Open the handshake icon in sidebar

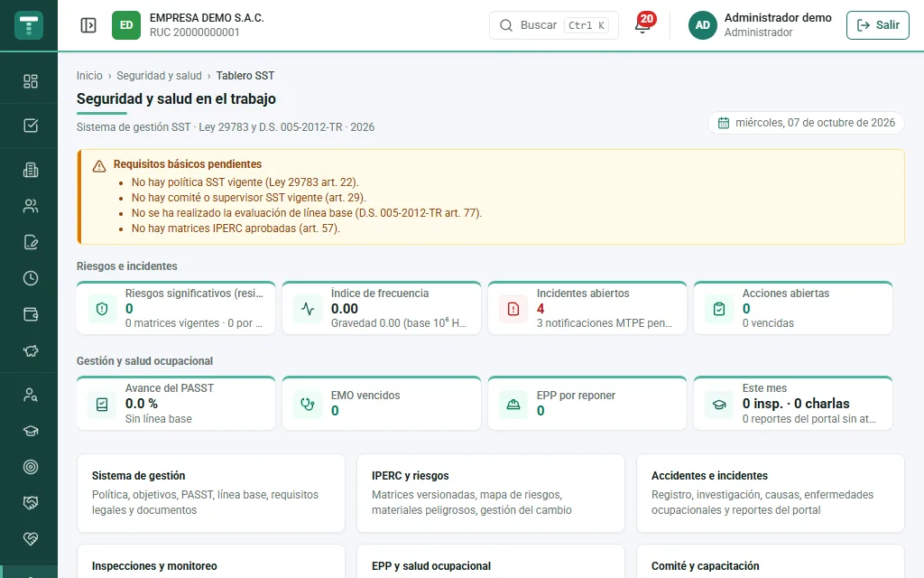[x=31, y=502]
